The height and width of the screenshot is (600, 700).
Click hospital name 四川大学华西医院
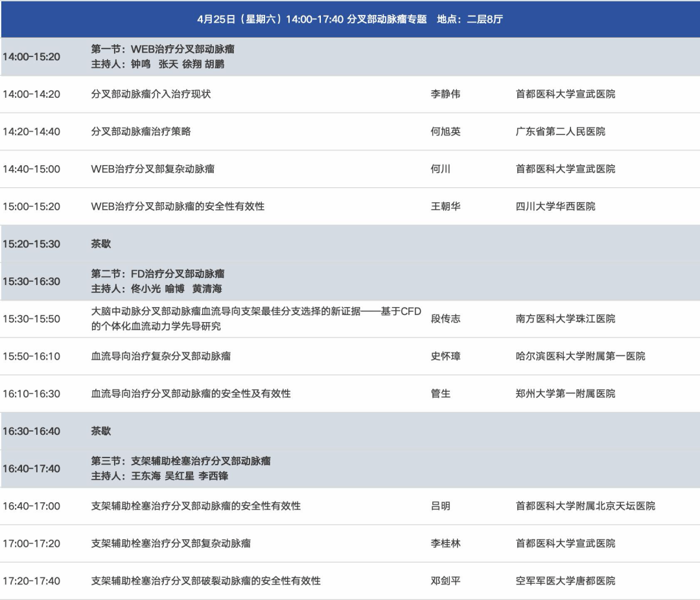pos(555,207)
